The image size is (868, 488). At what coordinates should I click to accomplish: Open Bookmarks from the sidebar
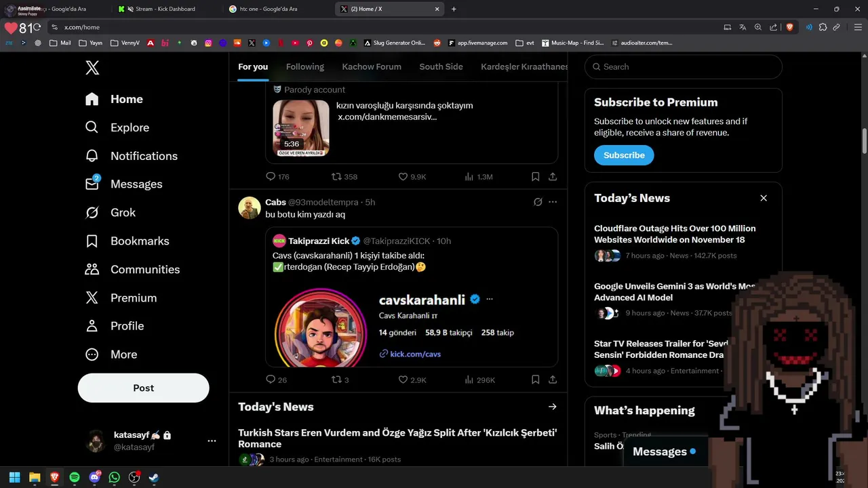(127, 241)
